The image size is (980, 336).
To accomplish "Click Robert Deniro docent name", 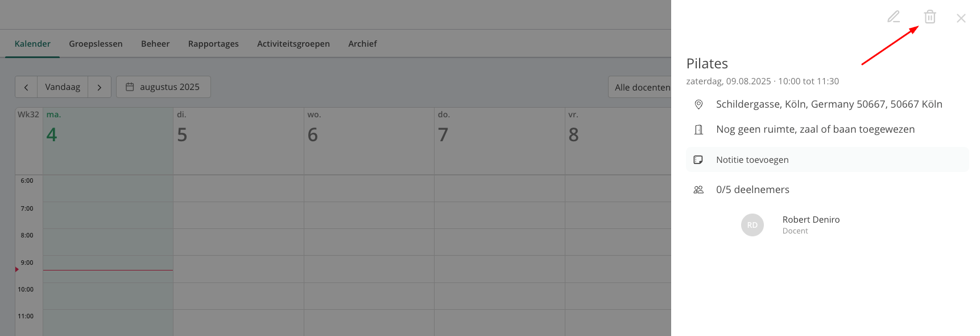I will [x=811, y=220].
